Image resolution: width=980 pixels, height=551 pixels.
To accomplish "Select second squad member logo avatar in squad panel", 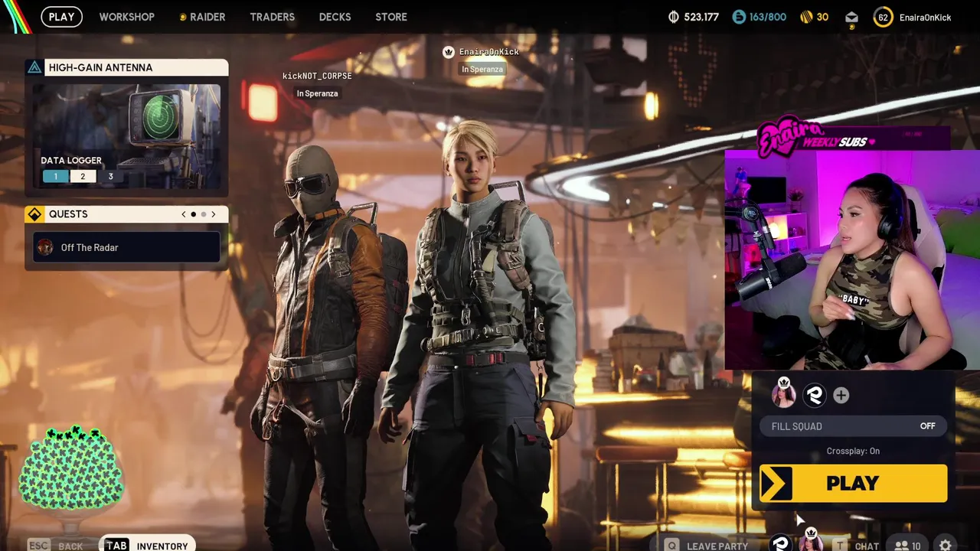I will pyautogui.click(x=814, y=396).
